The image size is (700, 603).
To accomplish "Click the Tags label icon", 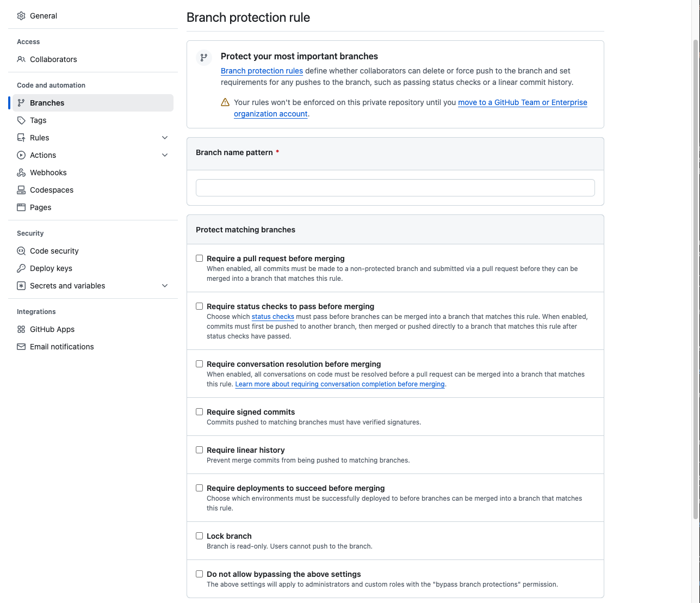I will 21,120.
